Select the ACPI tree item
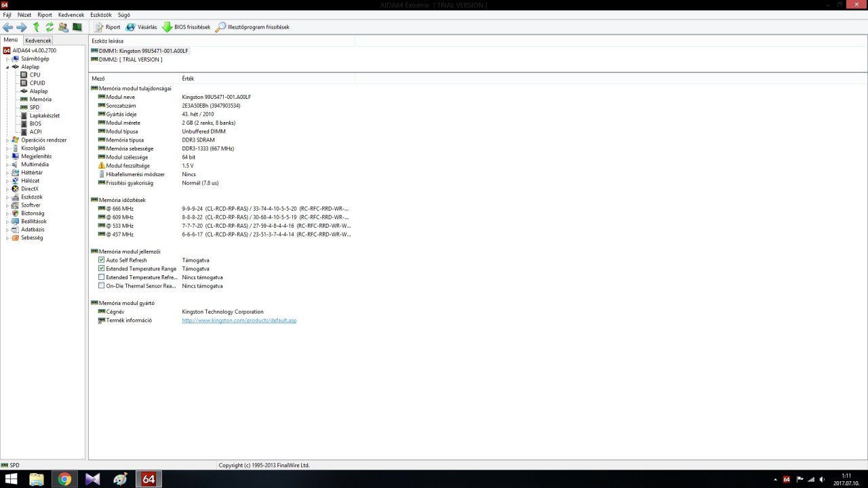The height and width of the screenshot is (488, 868). [x=35, y=132]
